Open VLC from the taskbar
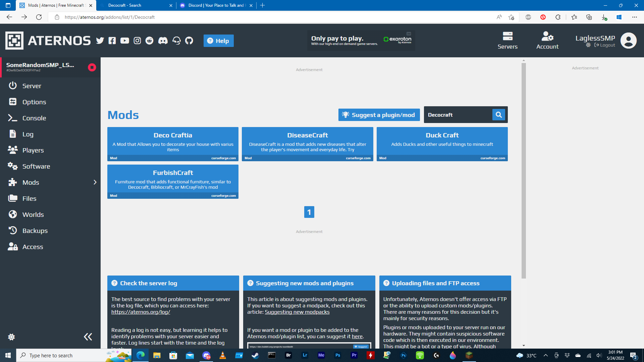 (222, 355)
